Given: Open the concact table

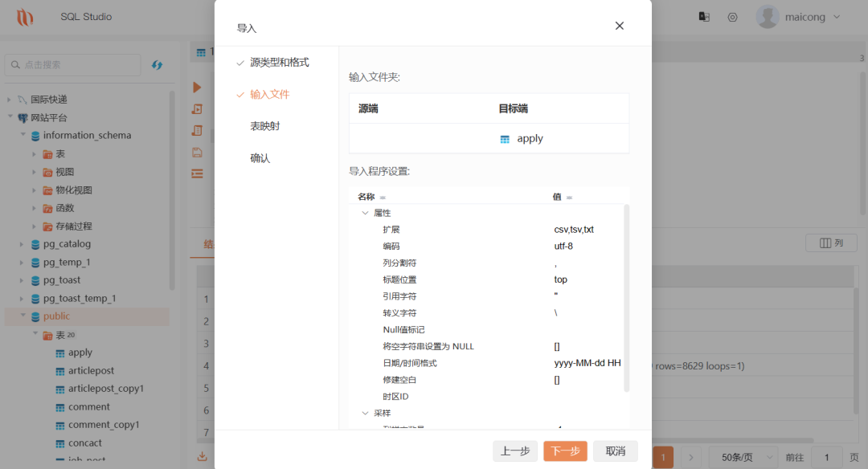Looking at the screenshot, I should pos(84,443).
